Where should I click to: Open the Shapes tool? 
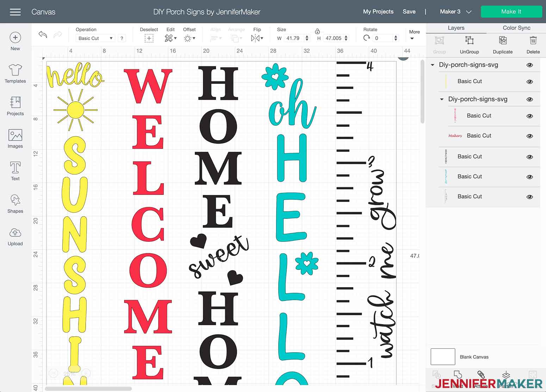(15, 204)
